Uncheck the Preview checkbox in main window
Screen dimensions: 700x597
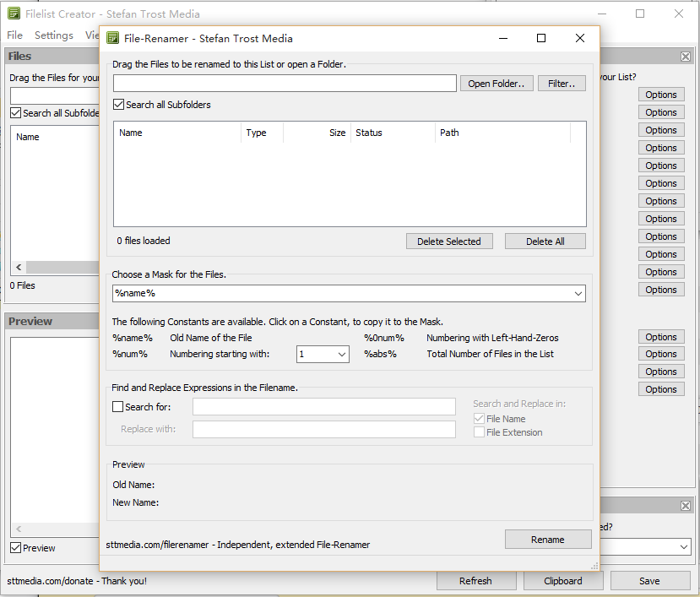16,548
